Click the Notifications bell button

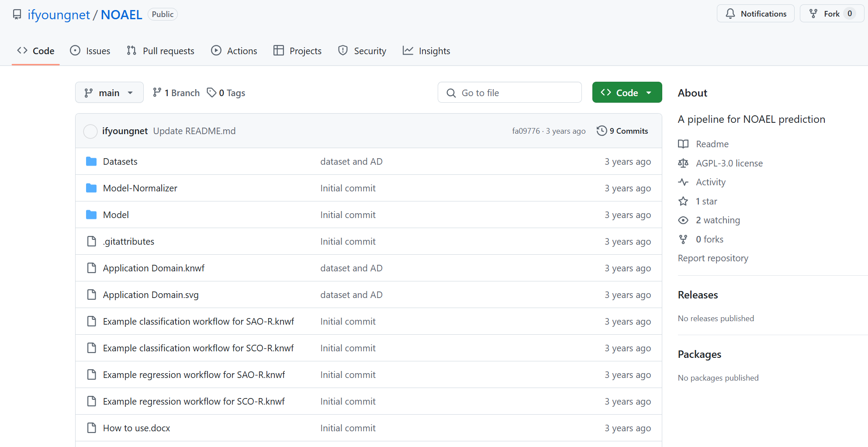pyautogui.click(x=755, y=14)
